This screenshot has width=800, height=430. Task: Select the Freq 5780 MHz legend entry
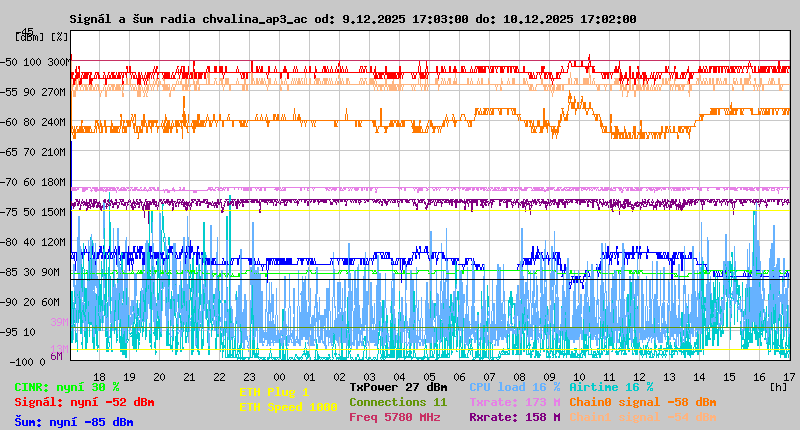pyautogui.click(x=394, y=417)
